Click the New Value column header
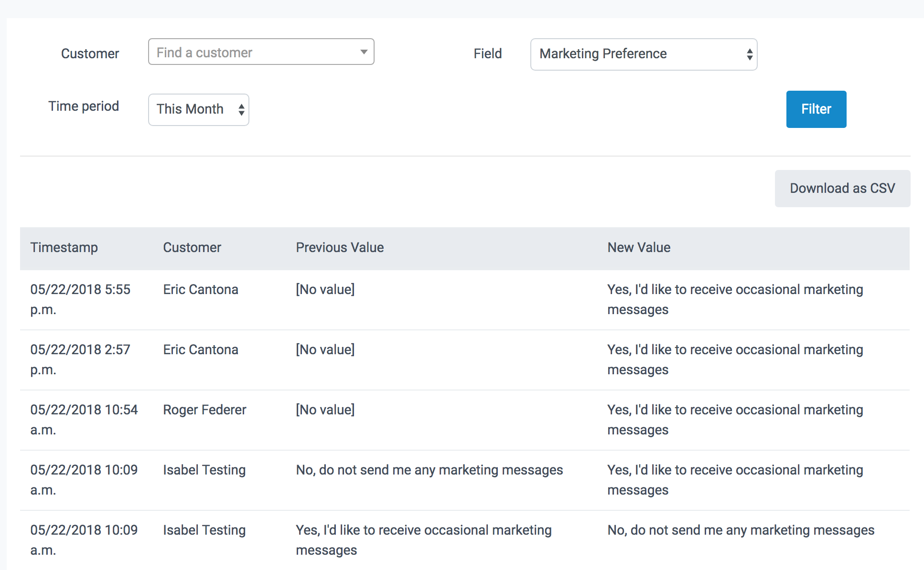924x570 pixels. click(x=638, y=247)
